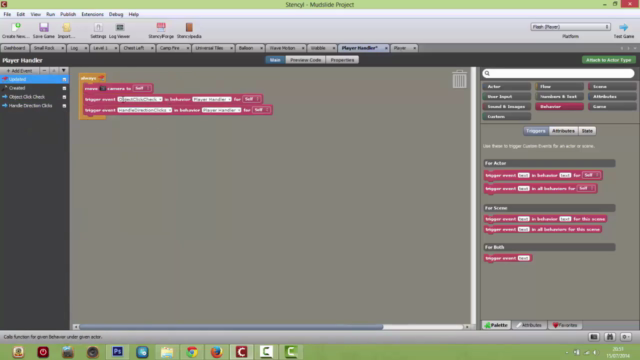Screen dimensions: 640x360
Task: Click the flag icon on the always block
Action: pos(101,78)
